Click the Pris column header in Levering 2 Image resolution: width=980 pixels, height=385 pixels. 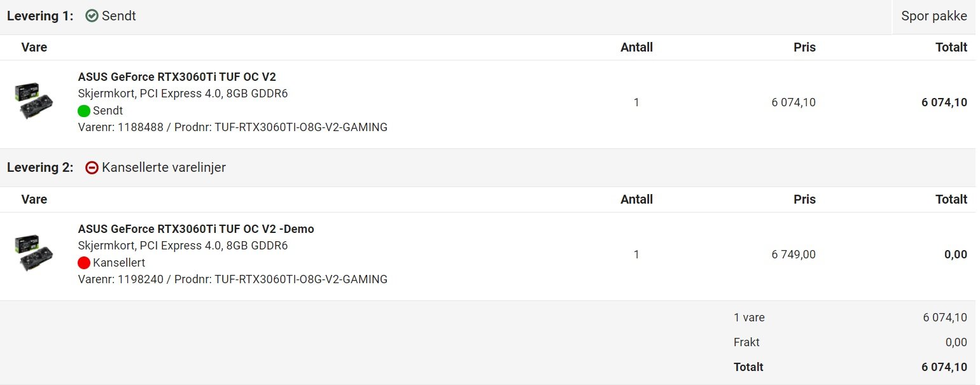tap(804, 199)
